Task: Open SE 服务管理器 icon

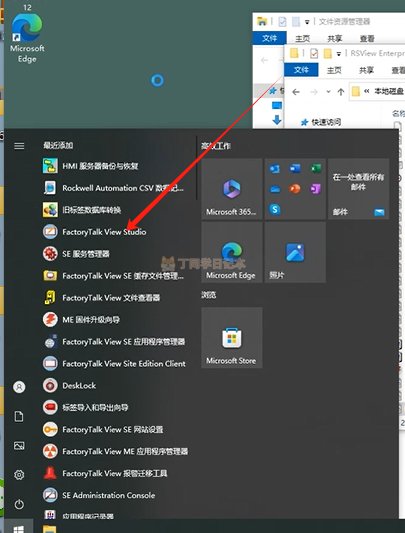Action: click(50, 254)
